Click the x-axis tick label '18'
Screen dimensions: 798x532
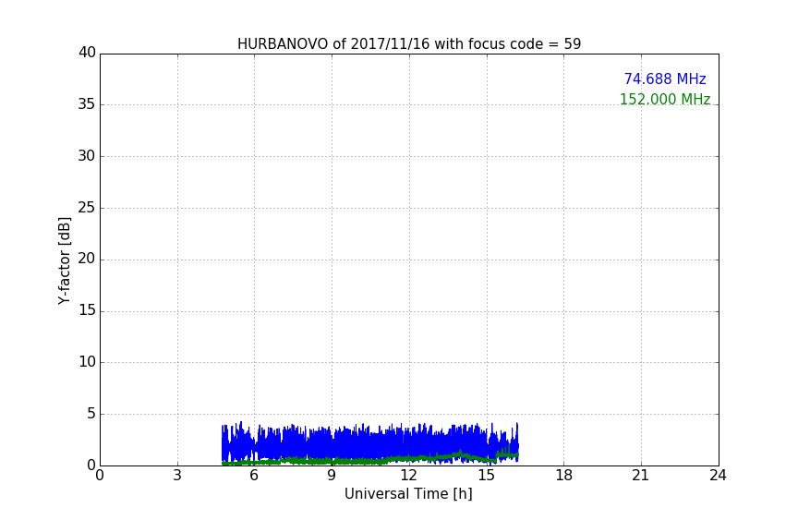pos(564,476)
